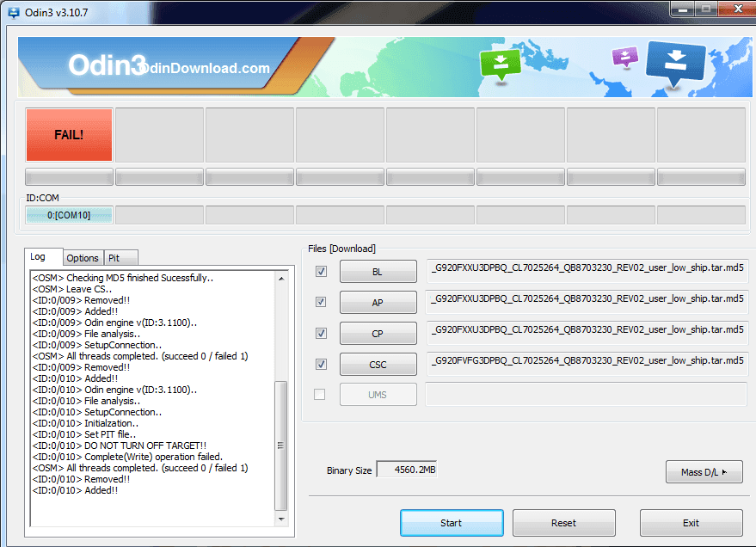Maximize the Odin3 window
Viewport: 756px width, 547px height.
pyautogui.click(x=706, y=9)
